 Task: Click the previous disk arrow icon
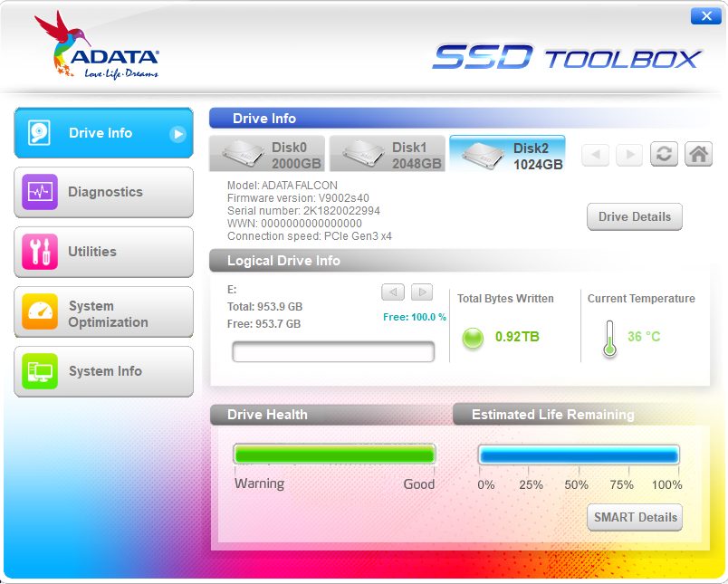coord(595,154)
